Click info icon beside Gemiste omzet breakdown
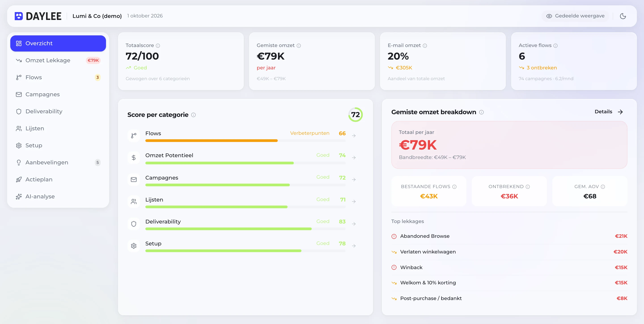 click(x=481, y=112)
